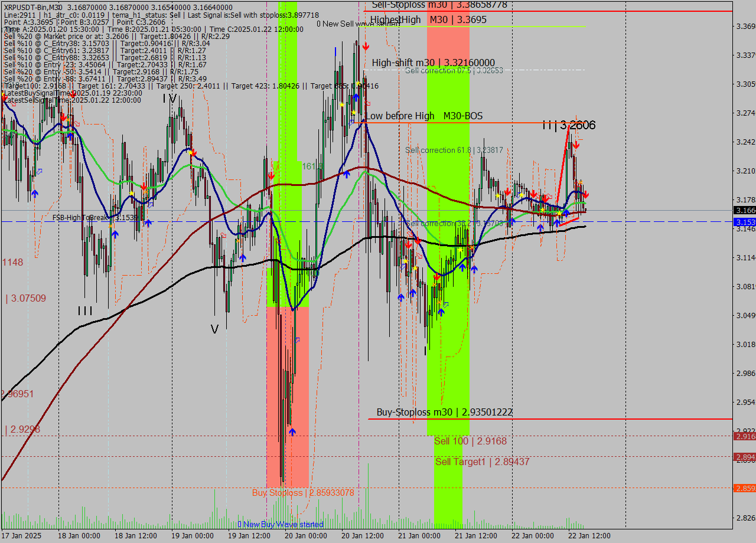Click the Sell-Stoploss m30 3.38658778 label

439,5
